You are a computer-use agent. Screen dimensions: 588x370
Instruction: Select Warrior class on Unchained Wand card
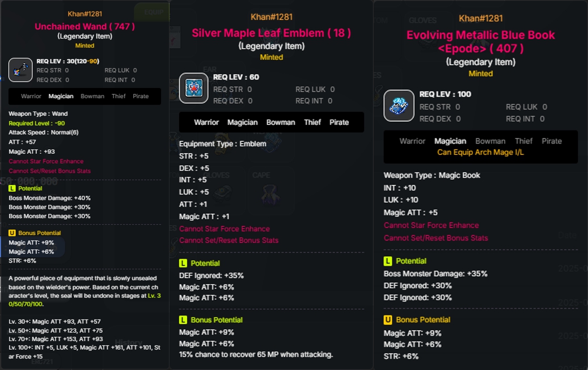point(31,96)
